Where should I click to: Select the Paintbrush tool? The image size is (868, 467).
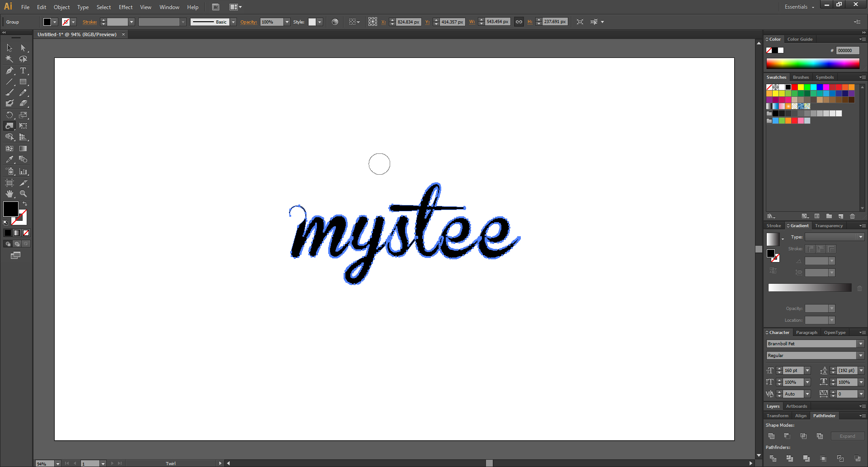click(x=9, y=93)
